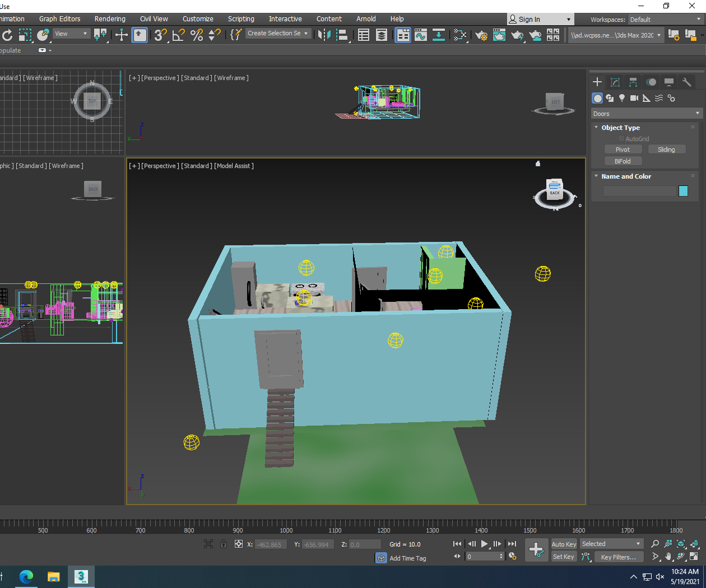
Task: Open the Utilities wrench panel
Action: point(687,82)
